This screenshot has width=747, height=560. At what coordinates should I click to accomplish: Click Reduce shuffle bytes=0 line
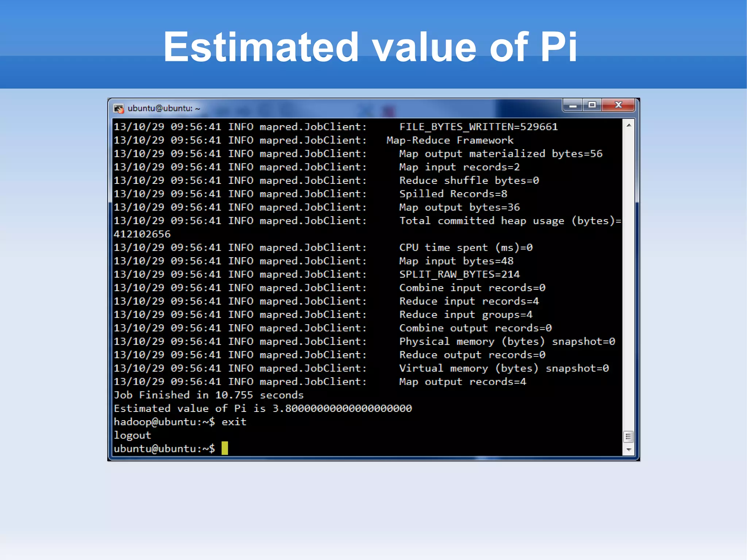469,181
